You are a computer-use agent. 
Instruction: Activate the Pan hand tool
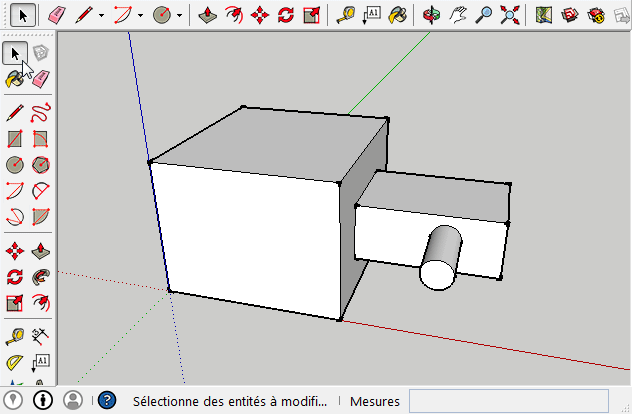point(459,15)
